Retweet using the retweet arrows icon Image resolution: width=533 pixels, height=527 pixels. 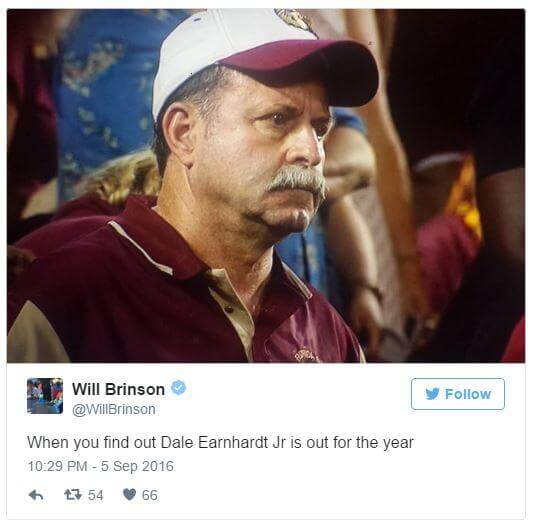[73, 495]
